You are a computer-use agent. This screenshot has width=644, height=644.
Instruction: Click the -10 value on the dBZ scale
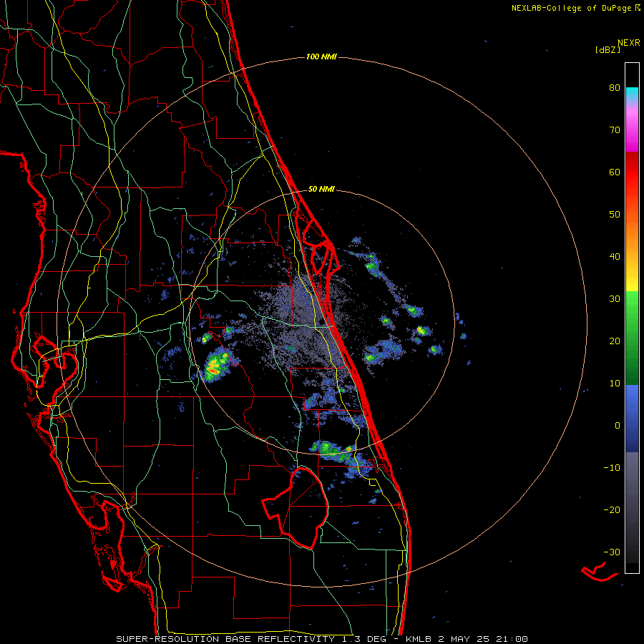[x=612, y=468]
